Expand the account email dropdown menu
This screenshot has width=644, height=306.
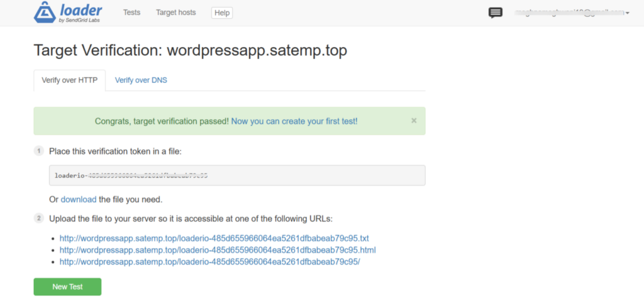572,13
